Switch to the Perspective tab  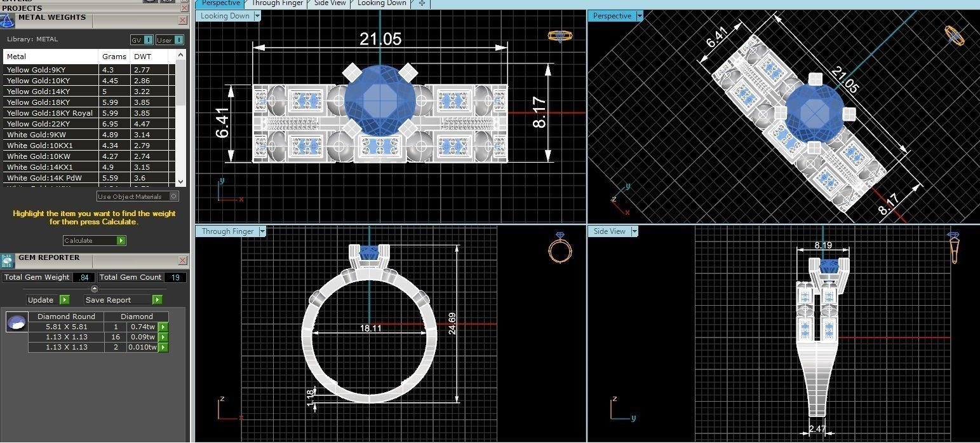(x=220, y=3)
